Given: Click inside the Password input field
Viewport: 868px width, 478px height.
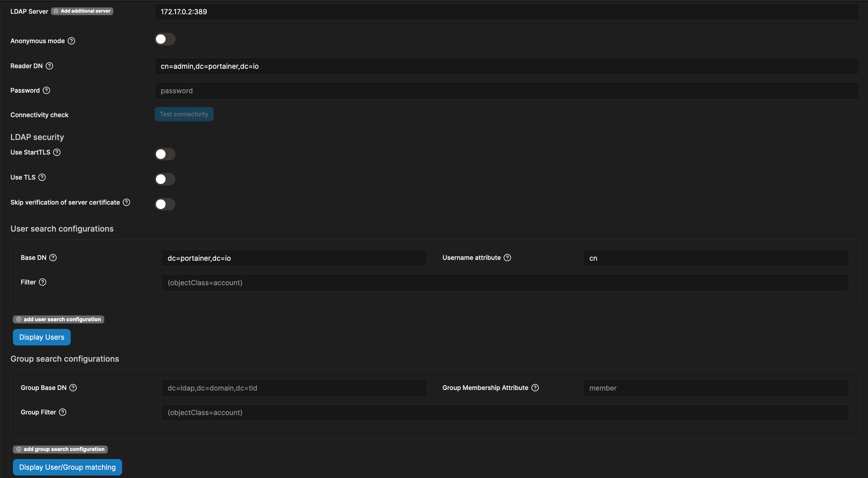Looking at the screenshot, I should coord(404,90).
